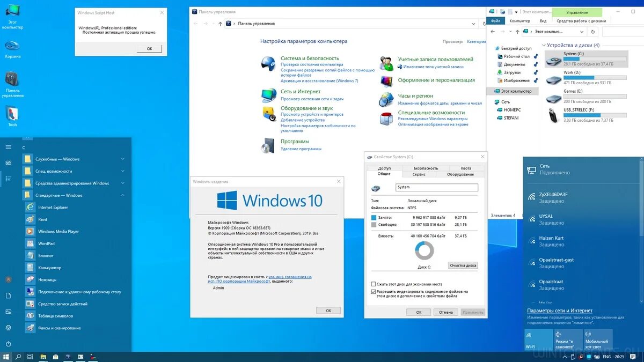The height and width of the screenshot is (362, 644).
Task: Click USB_STRELEC (F:) drive usage bar
Action: point(595,115)
